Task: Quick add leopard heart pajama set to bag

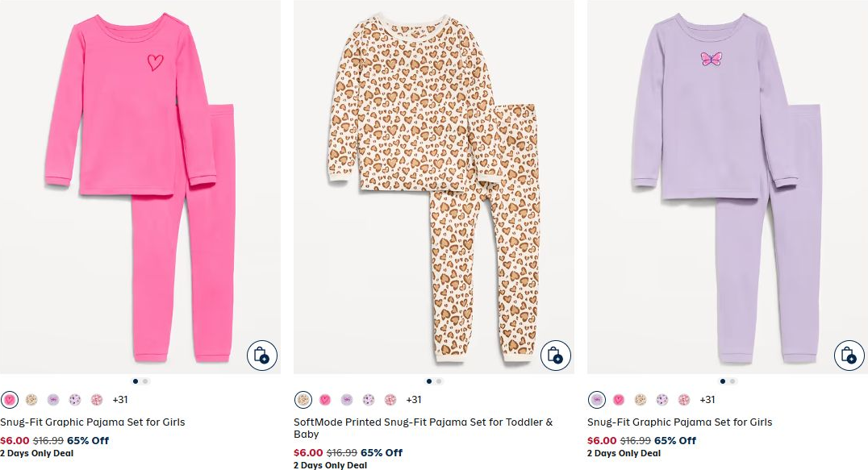Action: (555, 355)
